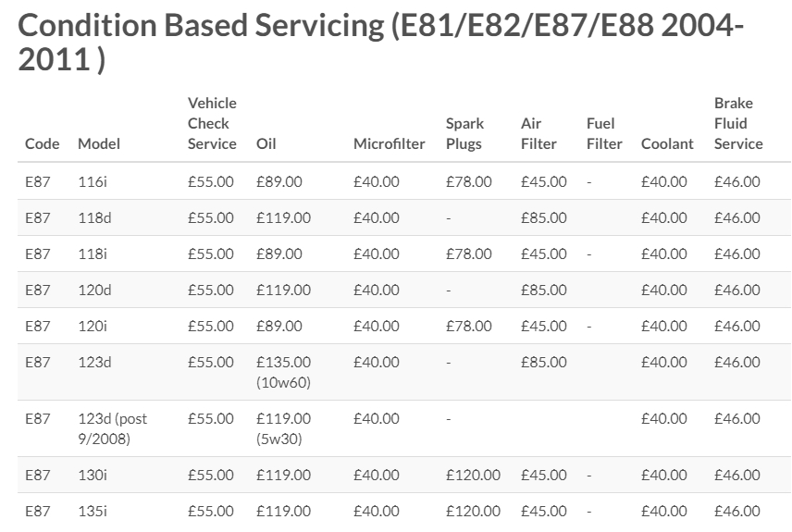The image size is (792, 532).
Task: Click the 135i model cell
Action: [x=93, y=512]
